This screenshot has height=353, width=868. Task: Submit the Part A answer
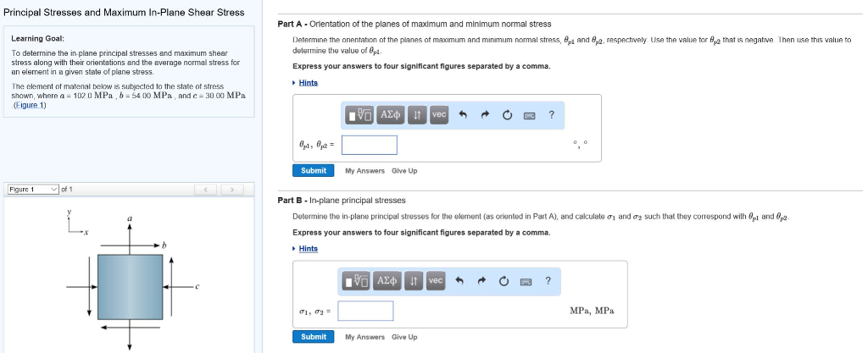[x=314, y=171]
